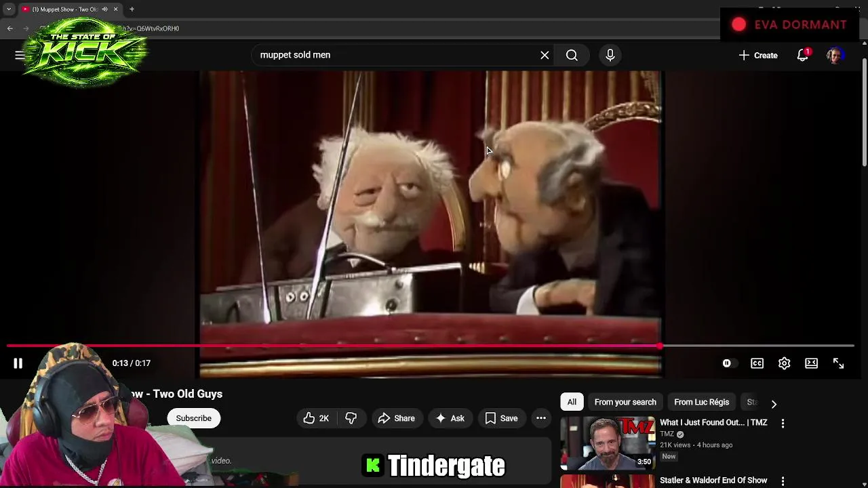Open the player settings gear
The height and width of the screenshot is (488, 868).
(x=784, y=363)
